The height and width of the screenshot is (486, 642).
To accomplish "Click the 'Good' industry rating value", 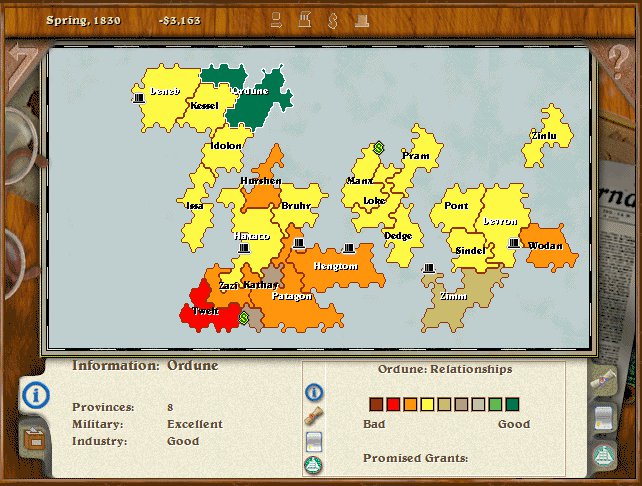I will point(183,441).
